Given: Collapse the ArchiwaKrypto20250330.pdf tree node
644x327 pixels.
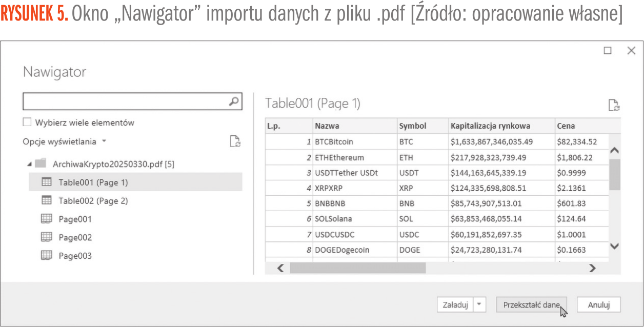Looking at the screenshot, I should [29, 164].
